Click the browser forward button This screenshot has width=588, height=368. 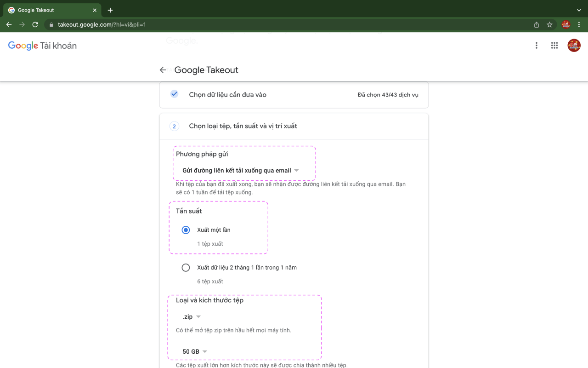(x=22, y=24)
